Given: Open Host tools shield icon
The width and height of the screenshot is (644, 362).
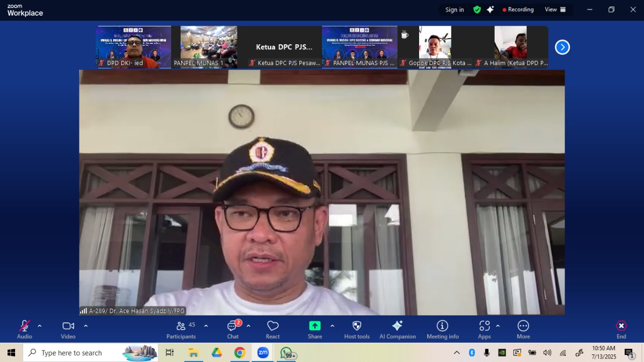Looking at the screenshot, I should coord(357,329).
